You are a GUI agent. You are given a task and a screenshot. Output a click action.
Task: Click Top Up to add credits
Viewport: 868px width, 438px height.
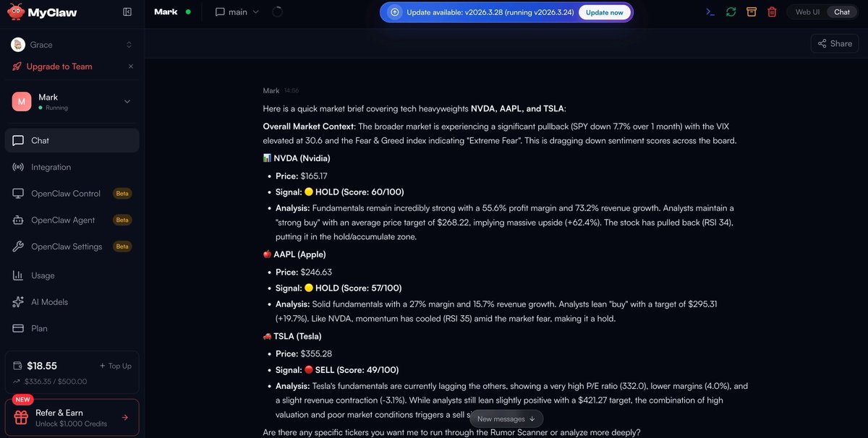(x=115, y=366)
